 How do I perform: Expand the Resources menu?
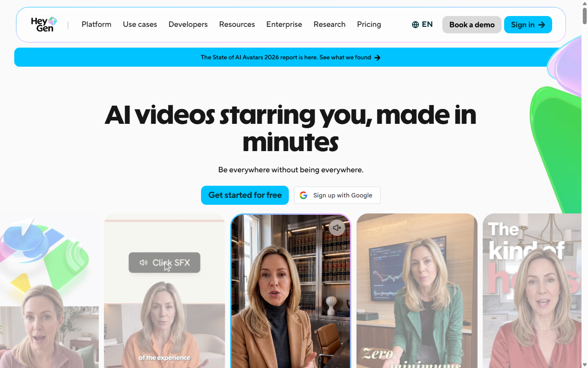[237, 24]
